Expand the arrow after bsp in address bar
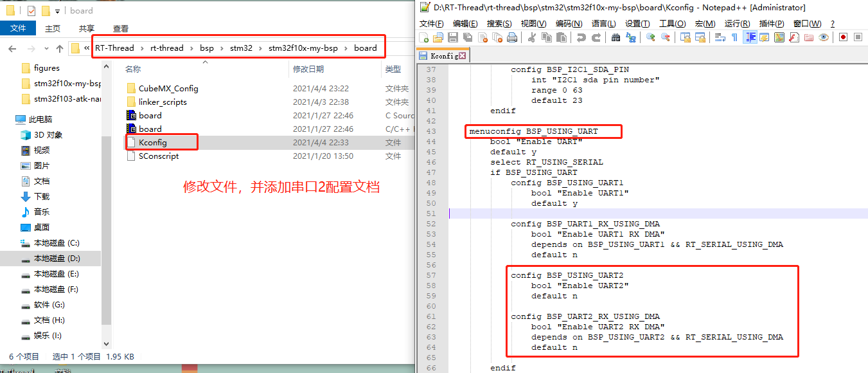The height and width of the screenshot is (373, 868). click(222, 48)
